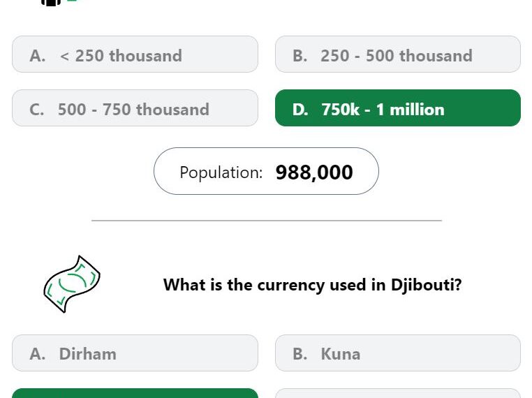Click the partially visible green answer at bottom
This screenshot has height=398, width=532.
point(135,393)
